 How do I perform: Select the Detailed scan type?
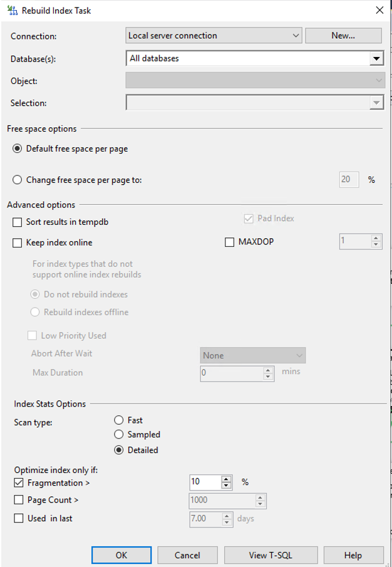119,450
